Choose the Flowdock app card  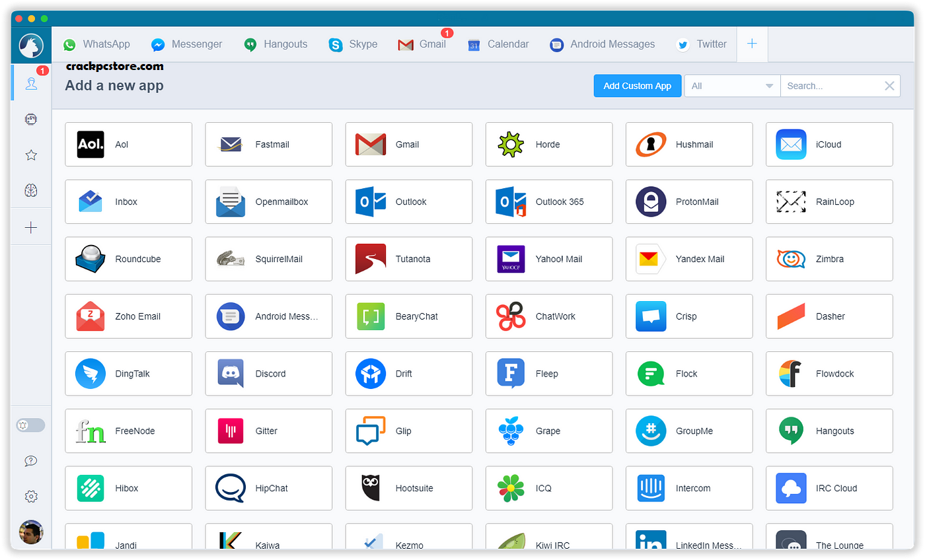point(829,374)
